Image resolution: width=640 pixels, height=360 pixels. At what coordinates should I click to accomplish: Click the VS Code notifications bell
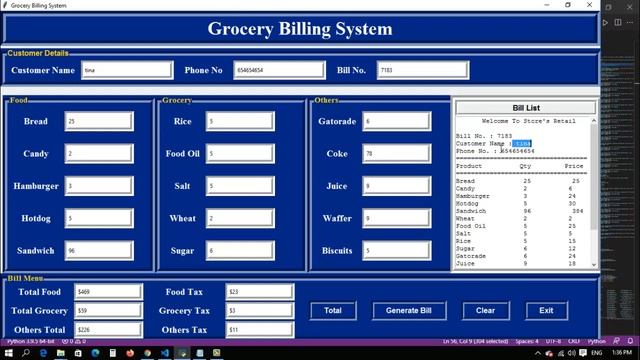631,341
